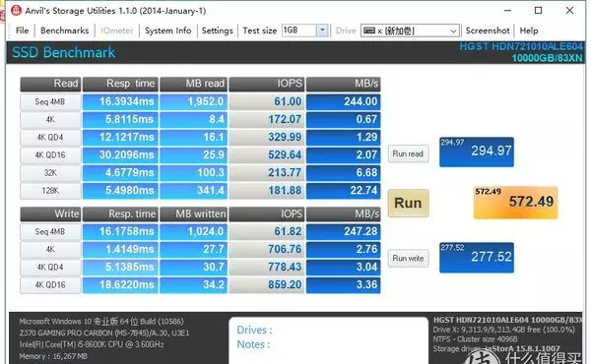The image size is (591, 364).
Task: Click the big Run button
Action: click(408, 203)
